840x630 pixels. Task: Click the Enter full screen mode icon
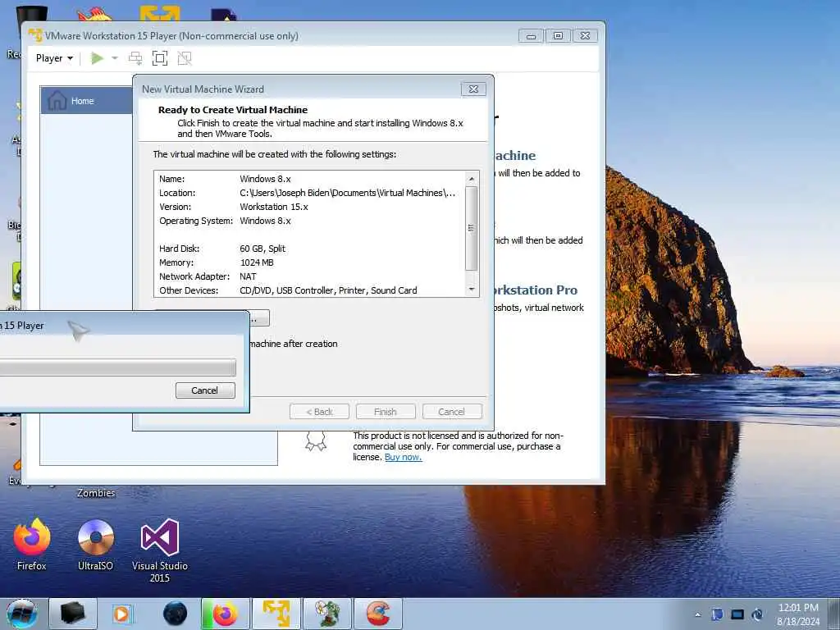(160, 58)
